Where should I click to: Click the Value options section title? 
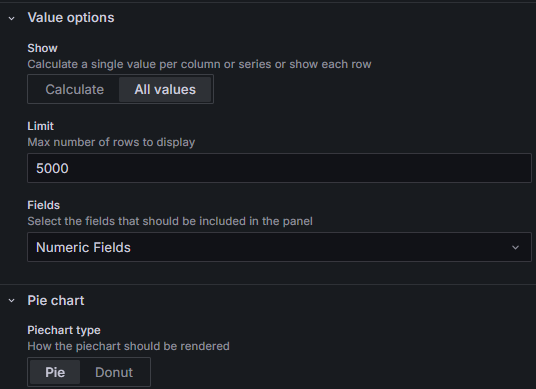[71, 18]
